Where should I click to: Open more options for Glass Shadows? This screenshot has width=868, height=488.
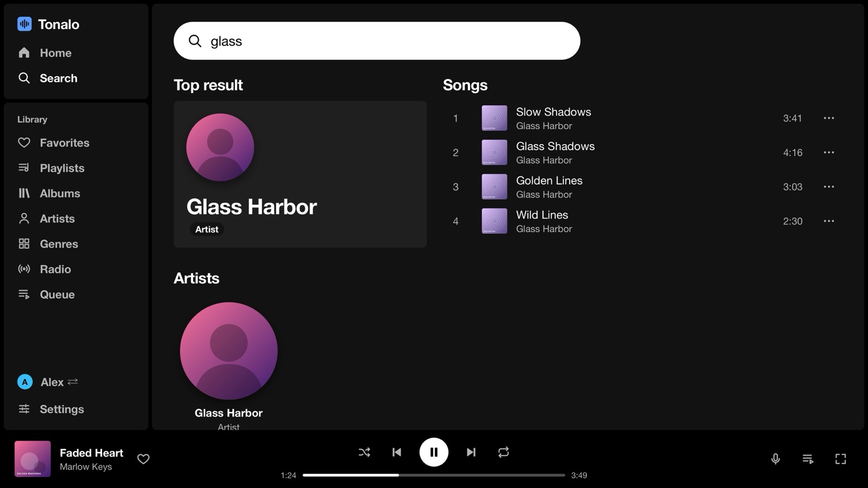coord(828,152)
